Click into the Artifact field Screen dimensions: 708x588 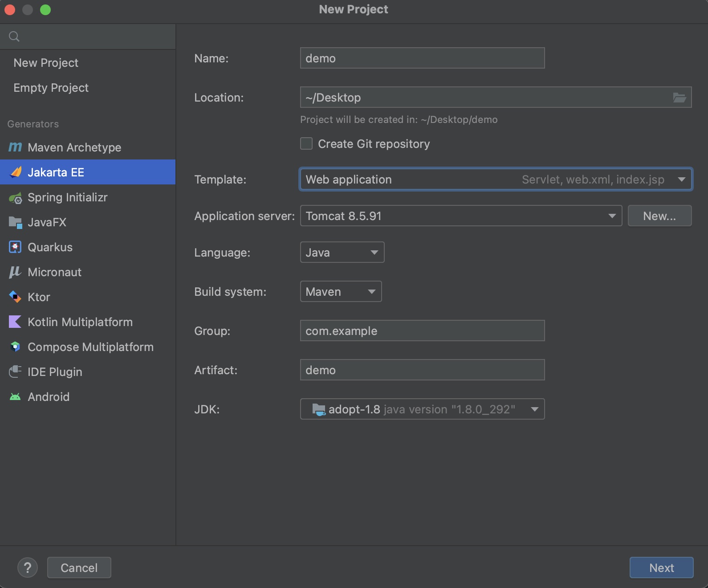pyautogui.click(x=422, y=370)
